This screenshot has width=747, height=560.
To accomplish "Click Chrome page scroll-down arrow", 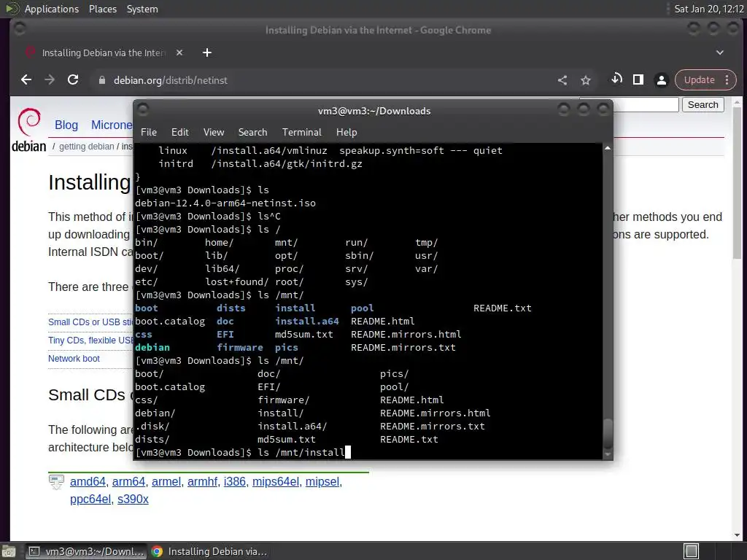I will [x=737, y=536].
